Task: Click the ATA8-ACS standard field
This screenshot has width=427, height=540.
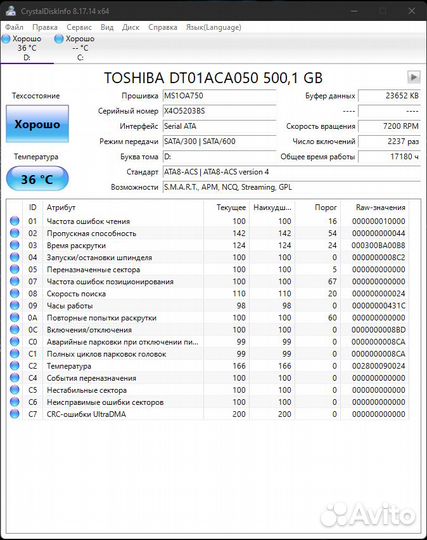Action: click(x=291, y=172)
